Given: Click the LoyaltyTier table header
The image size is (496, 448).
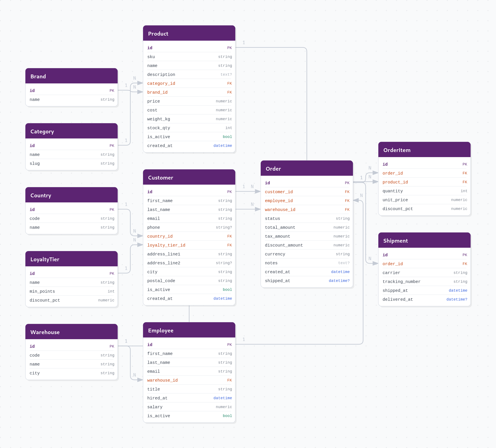Looking at the screenshot, I should tap(71, 259).
